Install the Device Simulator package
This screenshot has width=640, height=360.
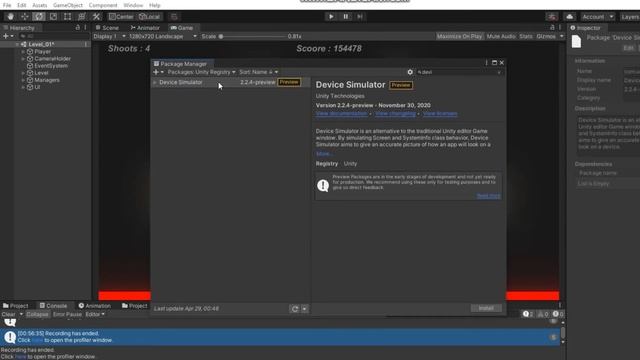coord(486,308)
